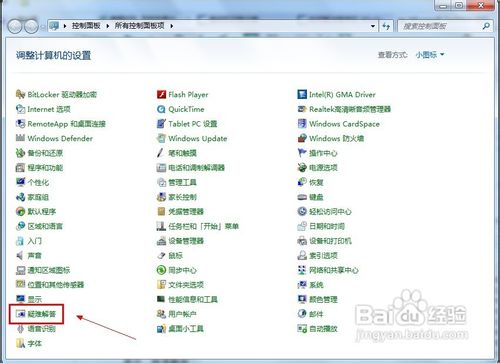Click the 文件夹选项 link

point(186,285)
